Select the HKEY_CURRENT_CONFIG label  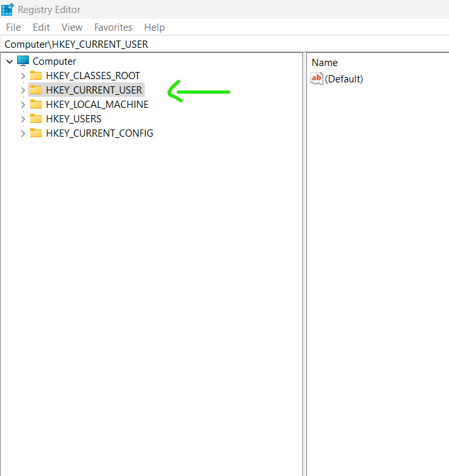99,133
